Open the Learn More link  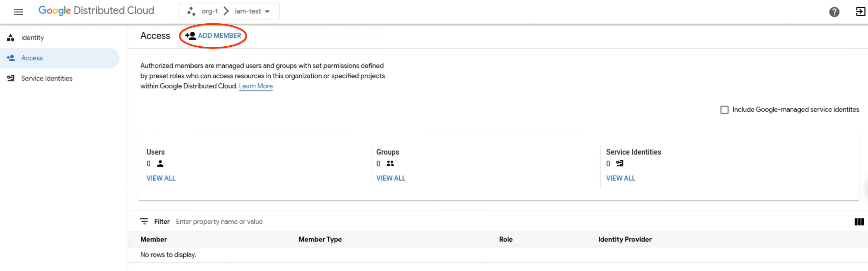click(255, 86)
